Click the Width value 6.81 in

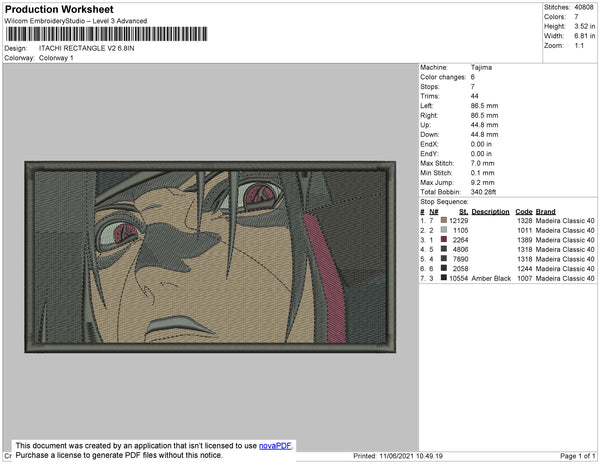(584, 36)
